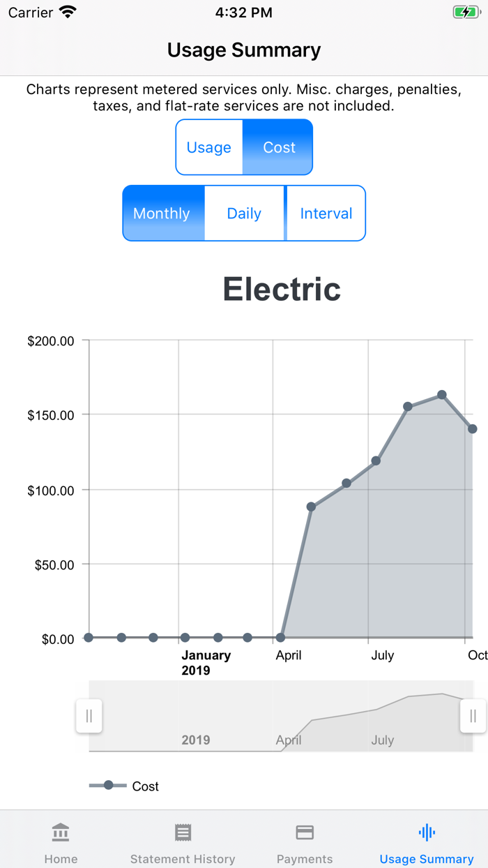Select the Monthly view
This screenshot has width=488, height=868.
tap(162, 213)
